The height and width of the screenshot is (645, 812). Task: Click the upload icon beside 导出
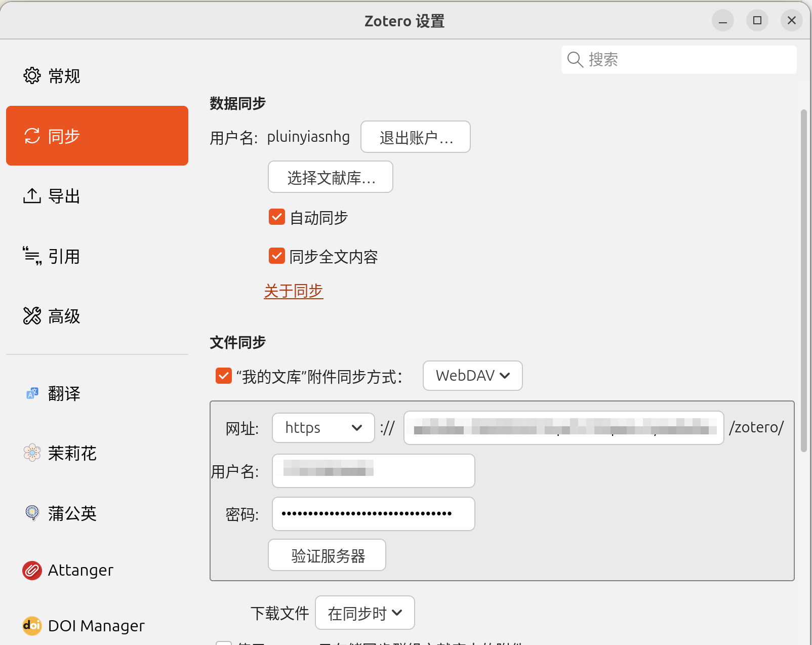(x=32, y=196)
